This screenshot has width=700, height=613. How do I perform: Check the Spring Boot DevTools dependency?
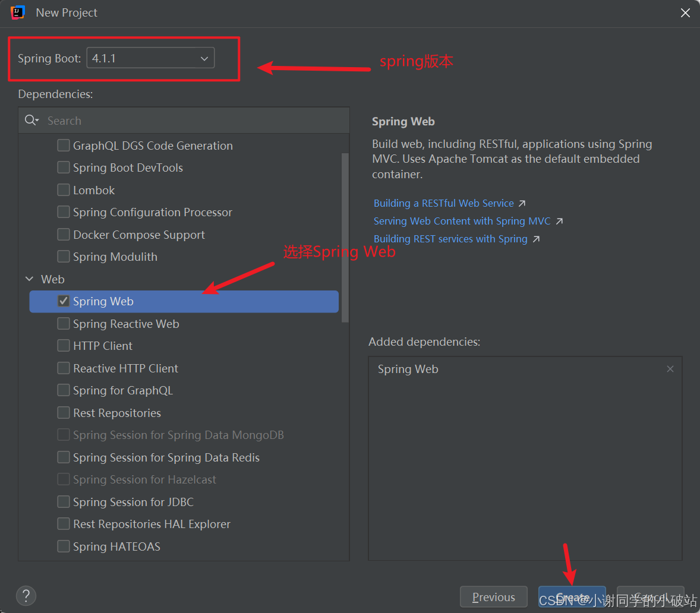(64, 168)
